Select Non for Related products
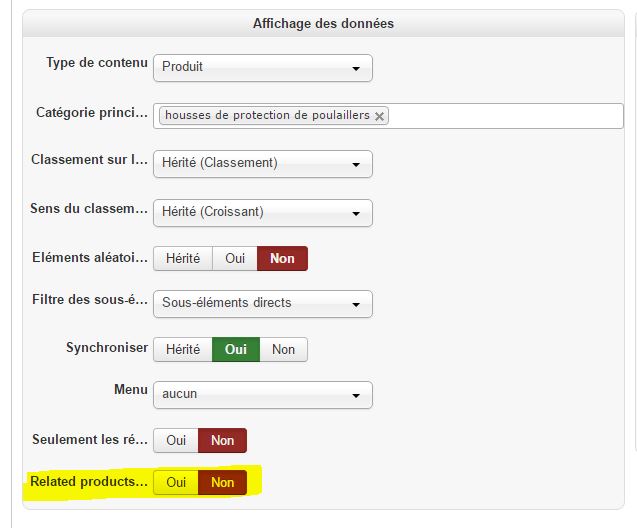Image resolution: width=637 pixels, height=528 pixels. pos(222,482)
